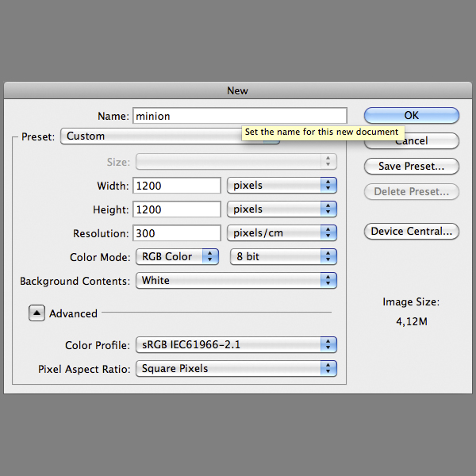This screenshot has width=476, height=476.
Task: Open the Color Mode dropdown showing RGB Color
Action: 177,256
